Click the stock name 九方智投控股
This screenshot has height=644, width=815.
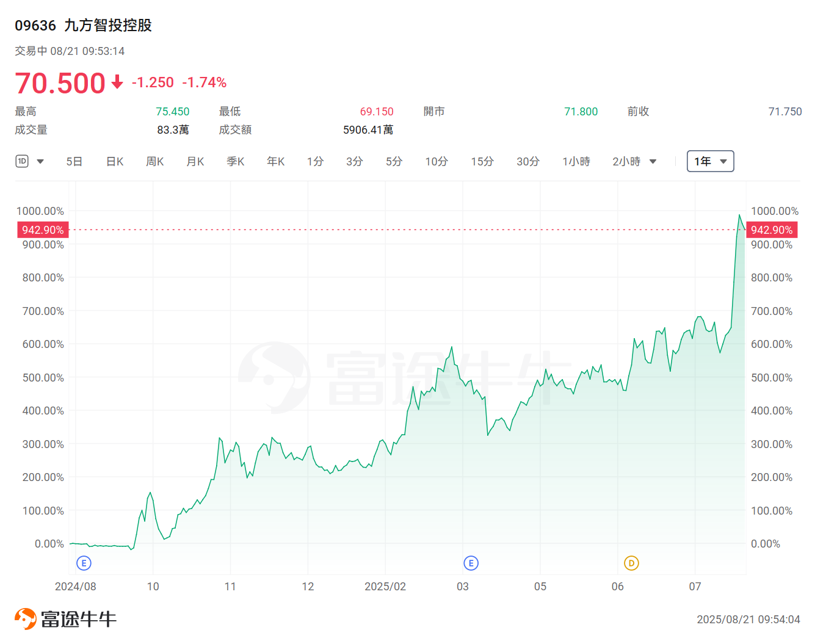click(x=107, y=26)
